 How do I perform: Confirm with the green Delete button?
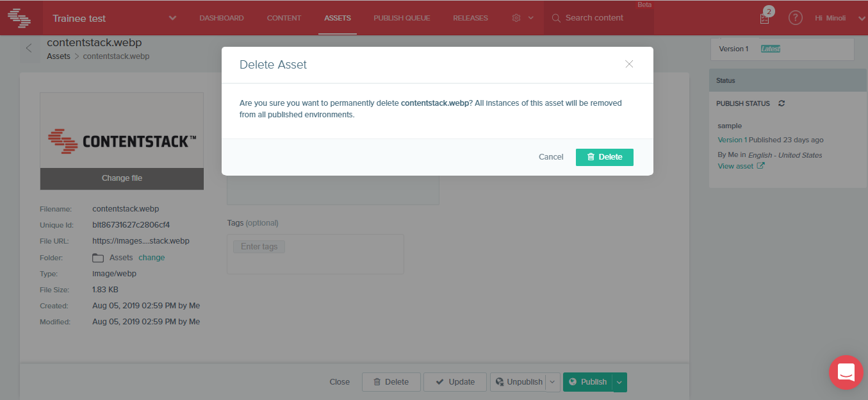pos(605,157)
